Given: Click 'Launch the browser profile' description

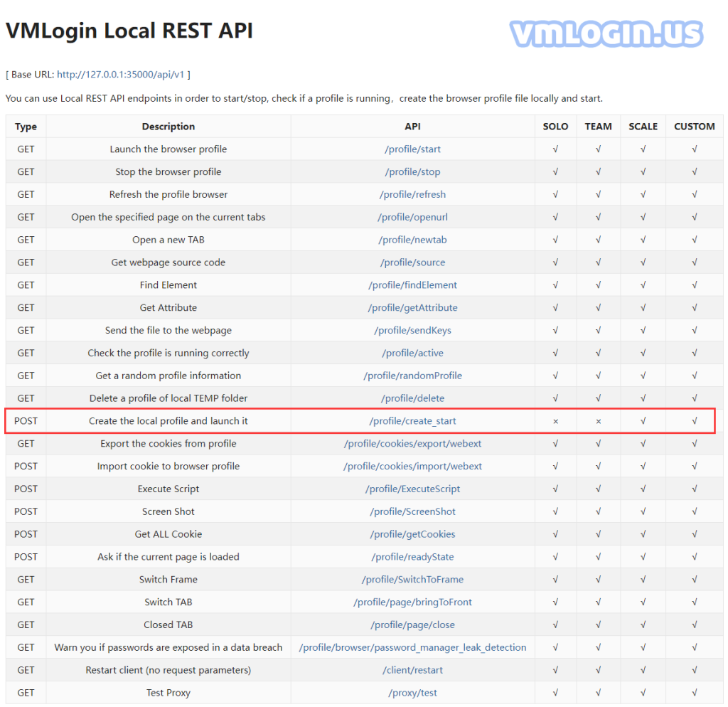Looking at the screenshot, I should coord(168,149).
